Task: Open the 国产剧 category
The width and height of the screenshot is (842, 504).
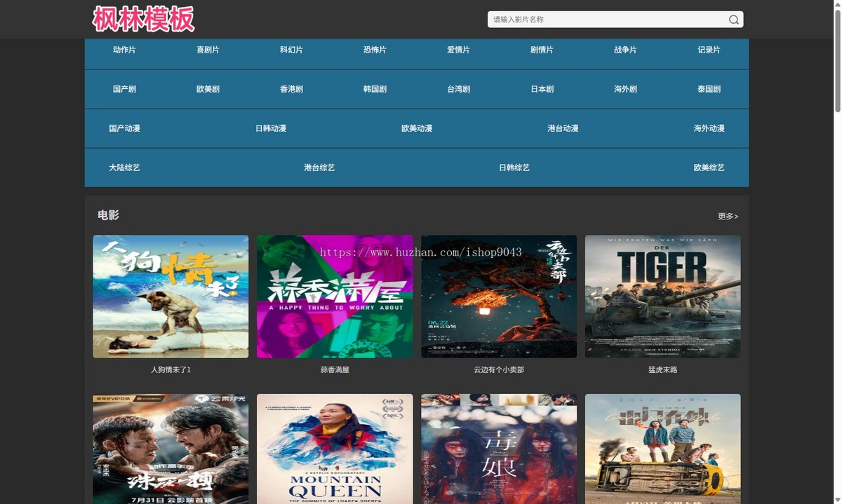Action: point(124,89)
